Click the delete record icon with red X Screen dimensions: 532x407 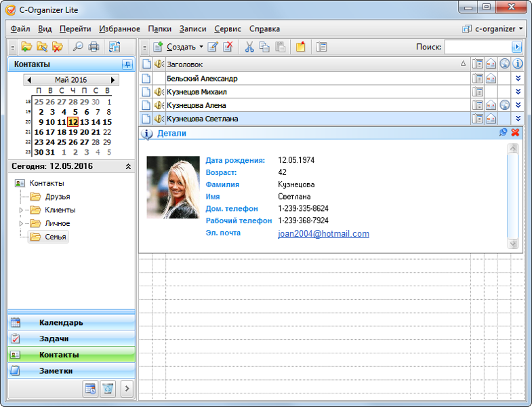228,47
